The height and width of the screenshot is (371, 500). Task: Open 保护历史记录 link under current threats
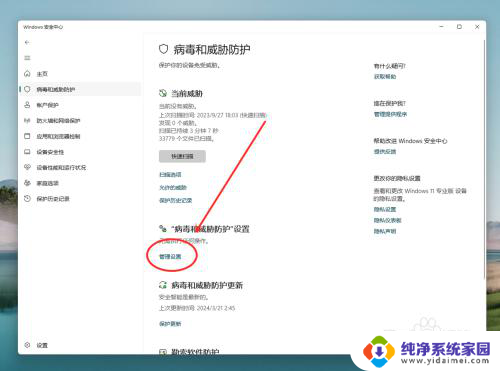[x=176, y=200]
